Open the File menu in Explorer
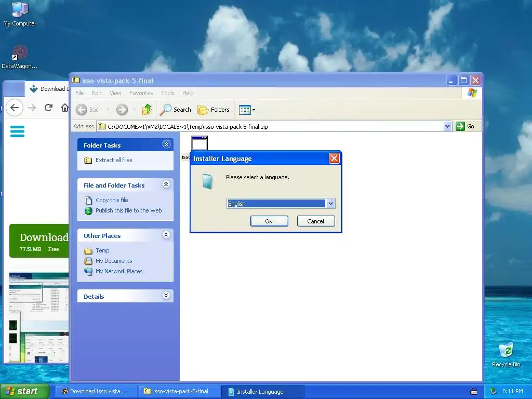The height and width of the screenshot is (399, 532). 79,93
